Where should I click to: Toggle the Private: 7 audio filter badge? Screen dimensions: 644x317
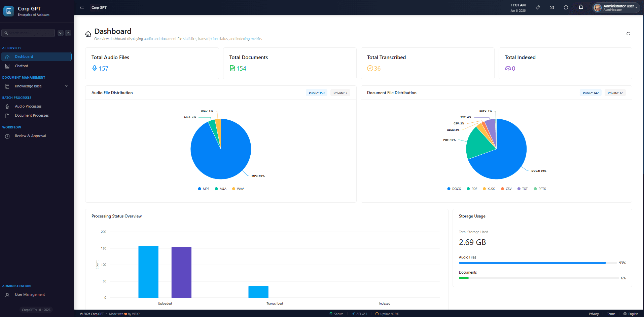coord(340,93)
